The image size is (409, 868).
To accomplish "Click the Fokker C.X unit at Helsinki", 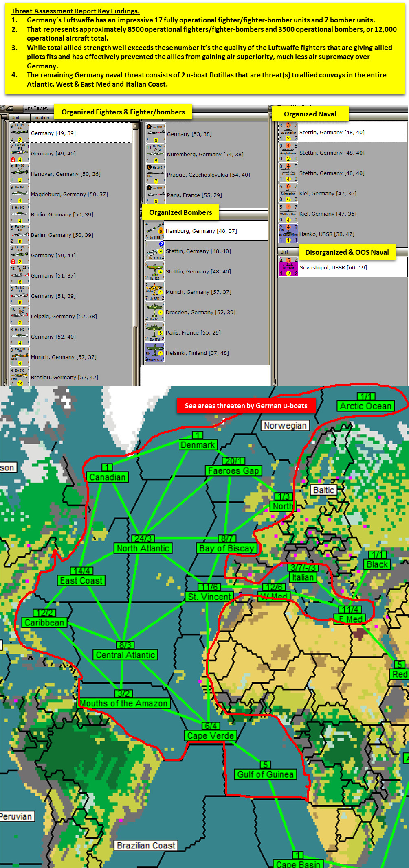I will click(x=155, y=352).
